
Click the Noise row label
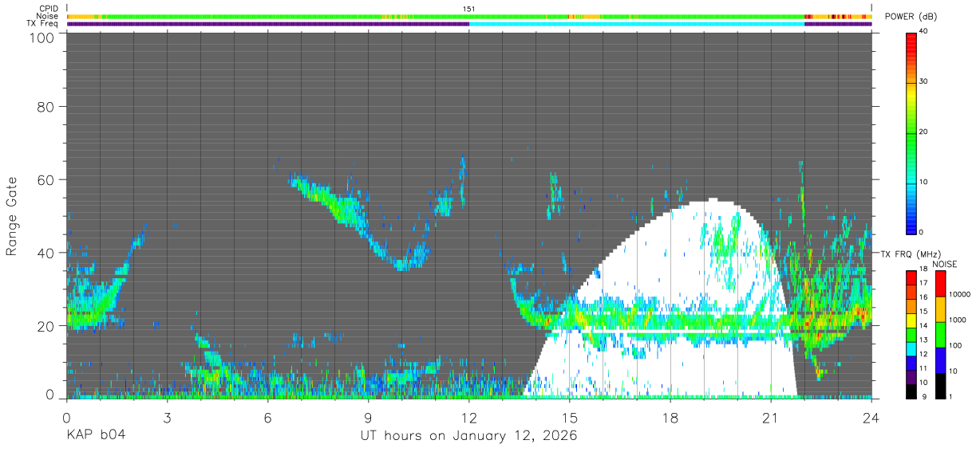(x=47, y=16)
